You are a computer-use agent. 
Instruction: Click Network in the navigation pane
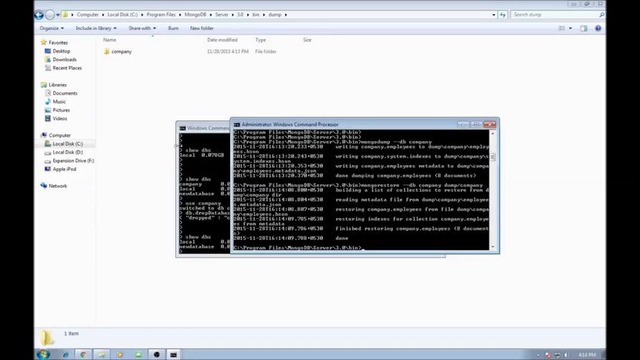[58, 186]
